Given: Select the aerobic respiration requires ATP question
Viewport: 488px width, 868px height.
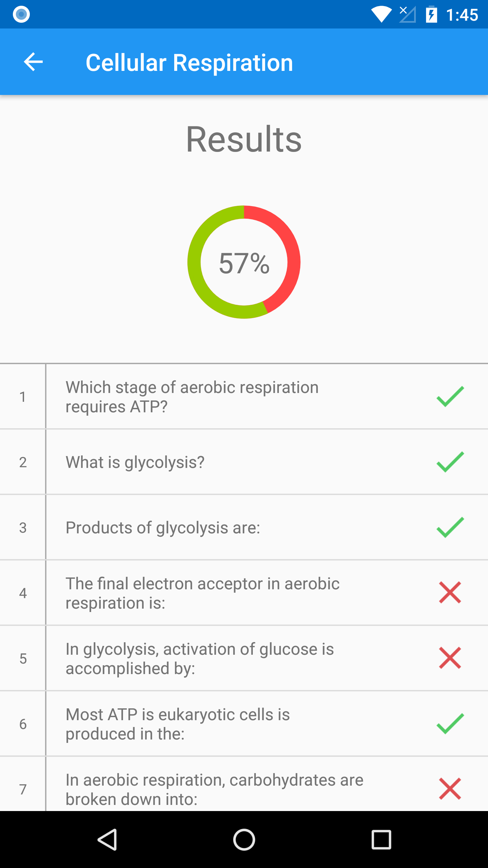Looking at the screenshot, I should point(192,397).
